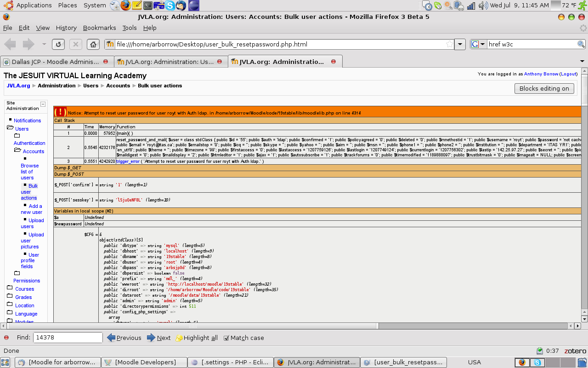Switch to .settings PHP Eclipse taskbar window
This screenshot has width=588, height=368.
tap(231, 362)
